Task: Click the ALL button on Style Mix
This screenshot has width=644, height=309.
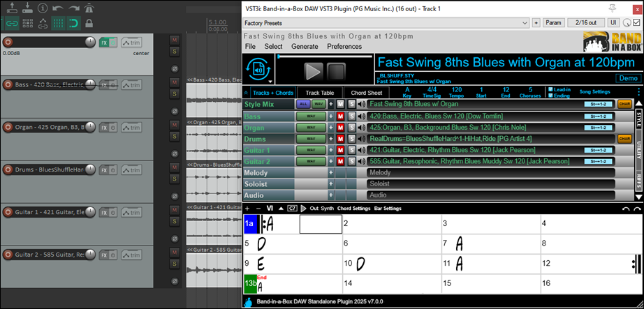Action: click(303, 104)
